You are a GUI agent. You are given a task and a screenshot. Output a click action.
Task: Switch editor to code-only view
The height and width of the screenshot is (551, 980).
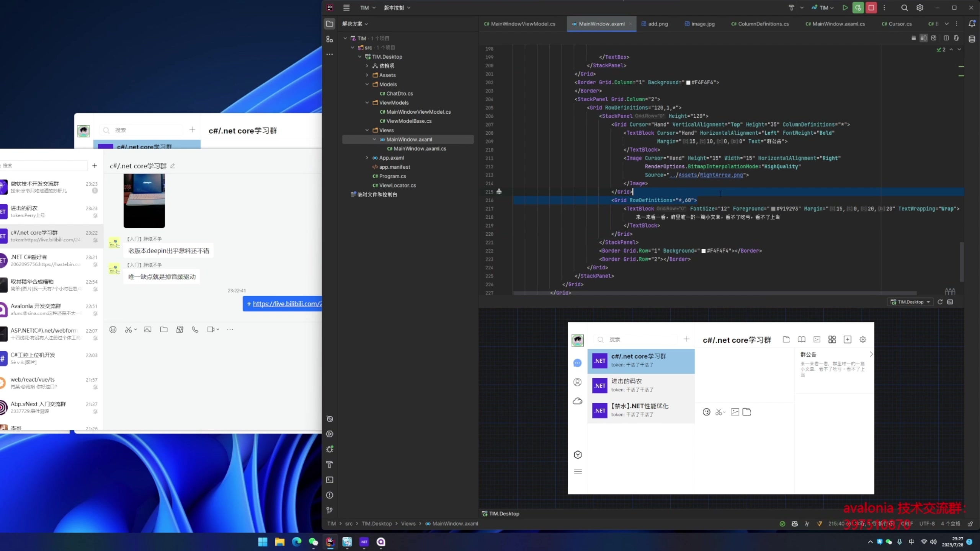pos(914,38)
